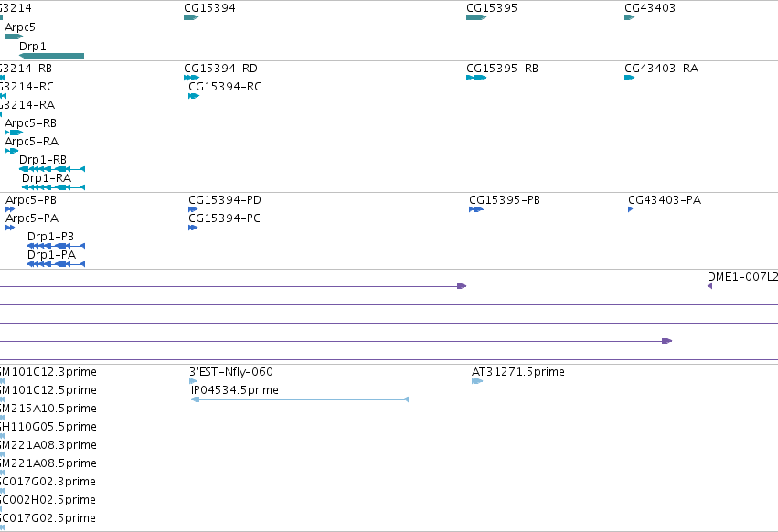The image size is (778, 532).
Task: Click the Arpc5-RA label text
Action: tap(31, 142)
